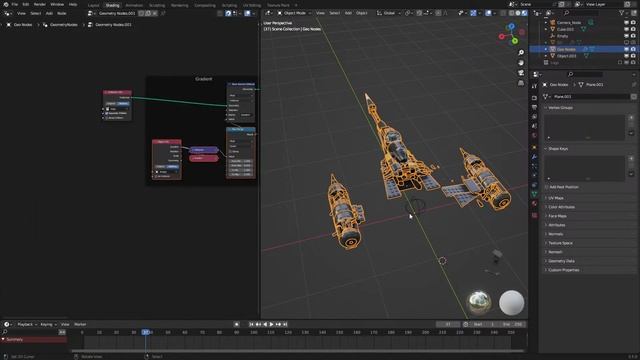
Task: Collapse the Shape Keys panel
Action: coord(558,149)
